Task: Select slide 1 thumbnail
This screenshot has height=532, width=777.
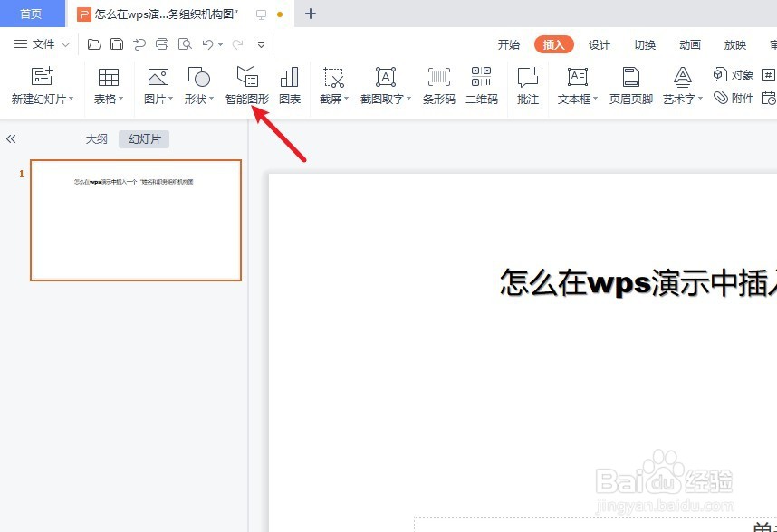Action: 136,220
